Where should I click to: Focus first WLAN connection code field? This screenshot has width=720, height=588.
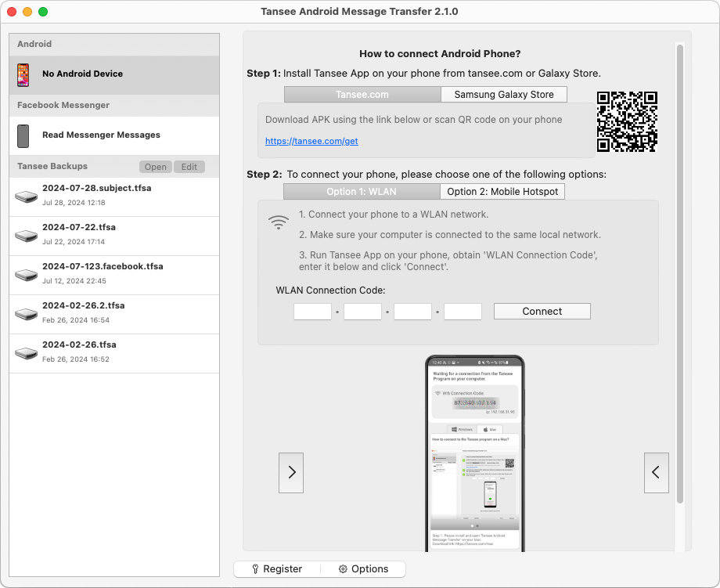[312, 312]
